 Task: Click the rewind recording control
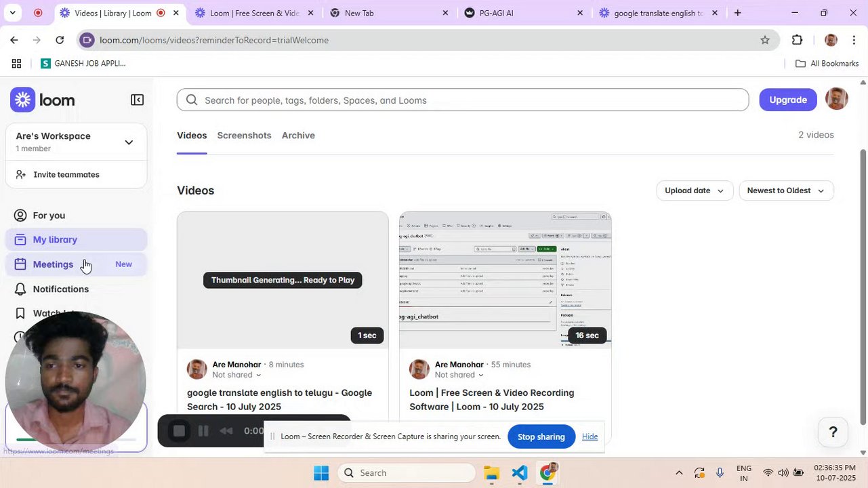(x=226, y=431)
